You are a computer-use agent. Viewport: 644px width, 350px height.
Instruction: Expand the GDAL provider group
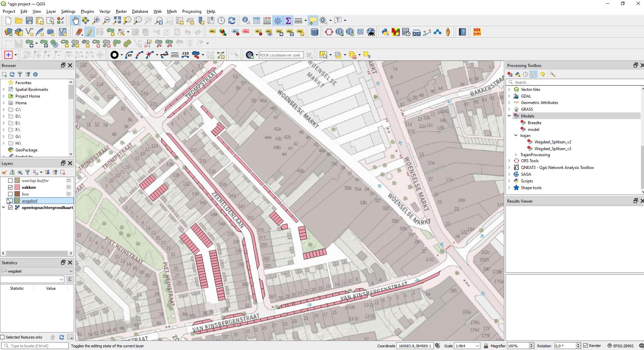[509, 96]
